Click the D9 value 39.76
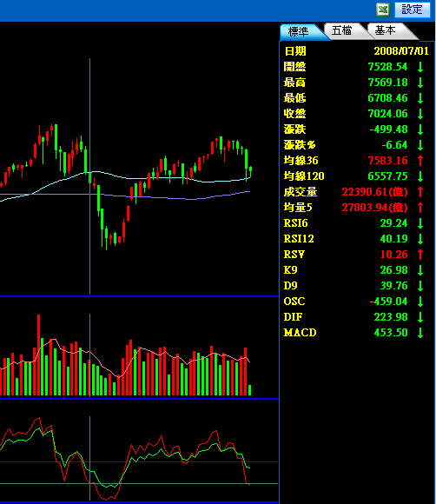 tap(394, 285)
